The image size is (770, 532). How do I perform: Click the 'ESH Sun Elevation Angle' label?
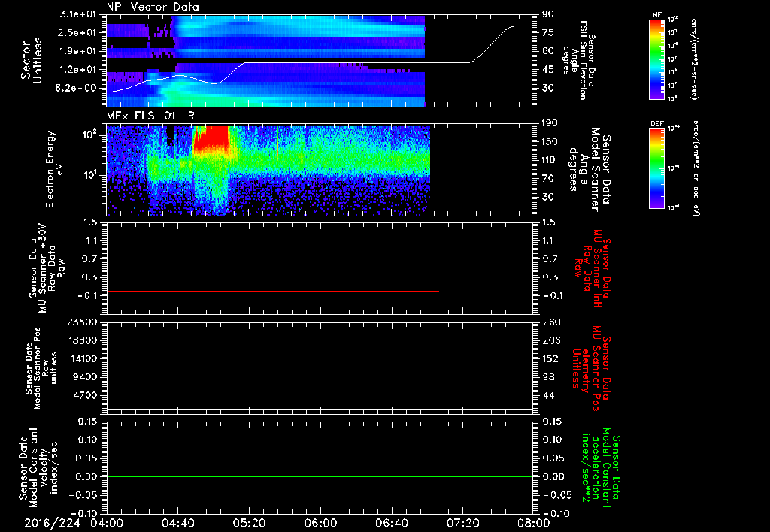click(579, 60)
